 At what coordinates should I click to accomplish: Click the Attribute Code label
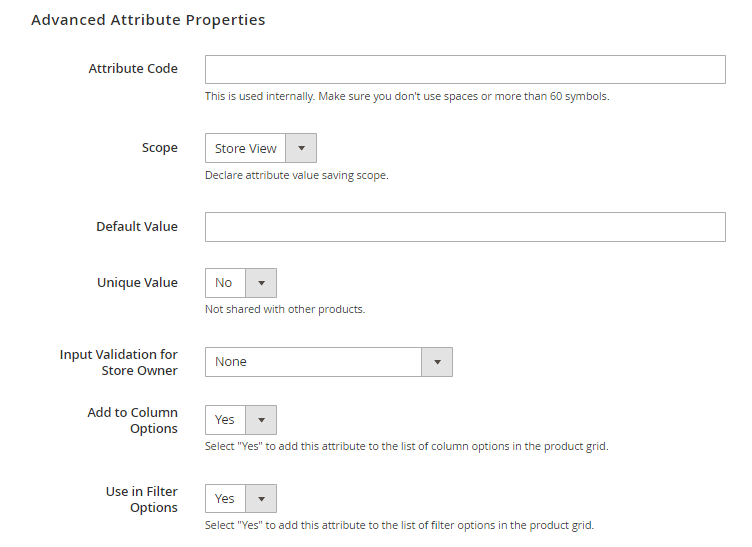pos(133,69)
